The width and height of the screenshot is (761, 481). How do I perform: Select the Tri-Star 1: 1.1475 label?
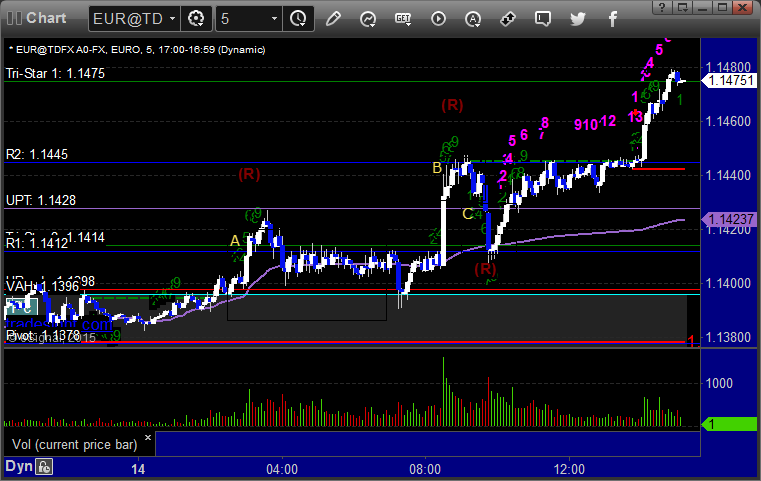click(55, 73)
